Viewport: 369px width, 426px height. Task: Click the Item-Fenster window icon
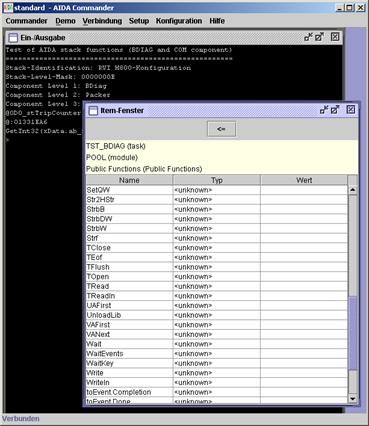coord(93,111)
